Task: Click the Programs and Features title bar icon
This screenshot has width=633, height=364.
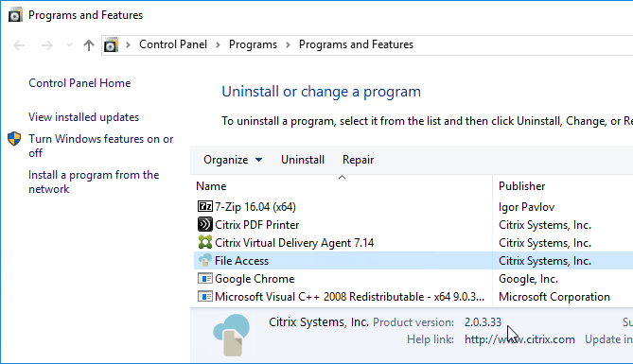Action: click(x=15, y=15)
